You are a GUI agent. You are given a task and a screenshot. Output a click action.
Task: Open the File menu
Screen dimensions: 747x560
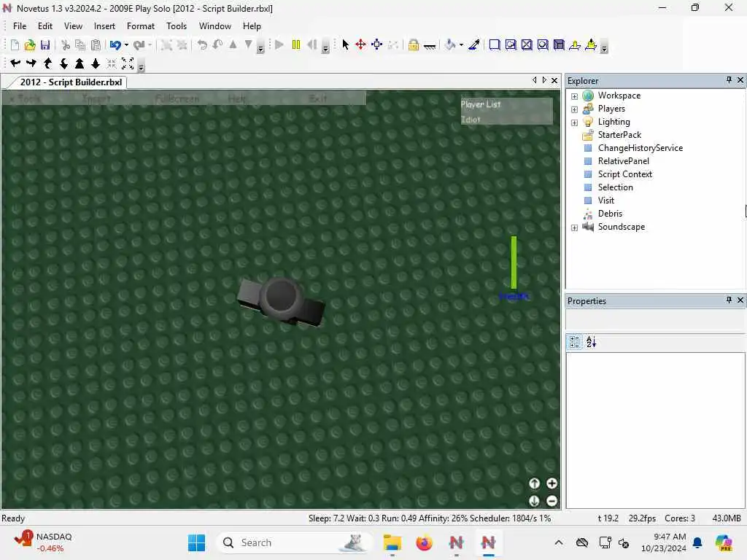20,26
